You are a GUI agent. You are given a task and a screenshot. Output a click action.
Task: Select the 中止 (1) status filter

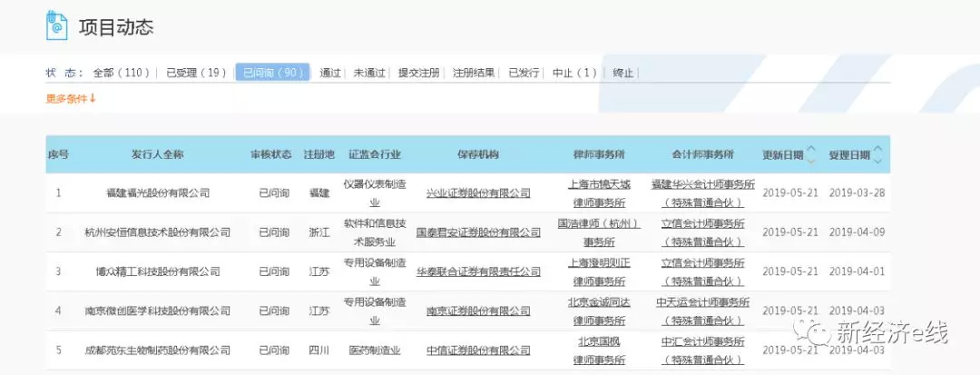pyautogui.click(x=574, y=73)
